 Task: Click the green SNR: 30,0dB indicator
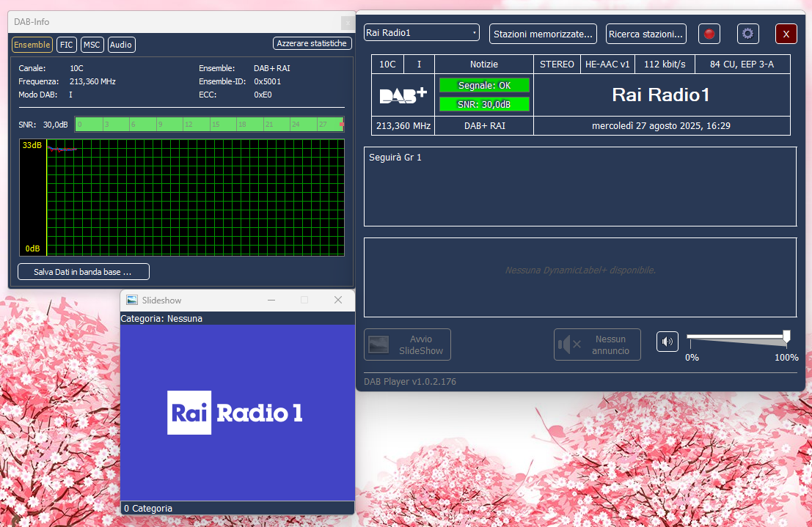click(x=484, y=104)
